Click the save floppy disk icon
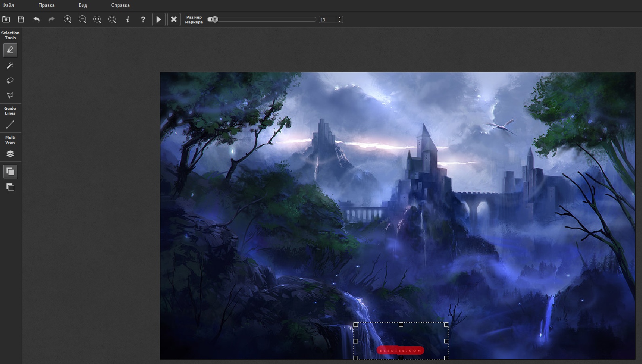 tap(21, 19)
